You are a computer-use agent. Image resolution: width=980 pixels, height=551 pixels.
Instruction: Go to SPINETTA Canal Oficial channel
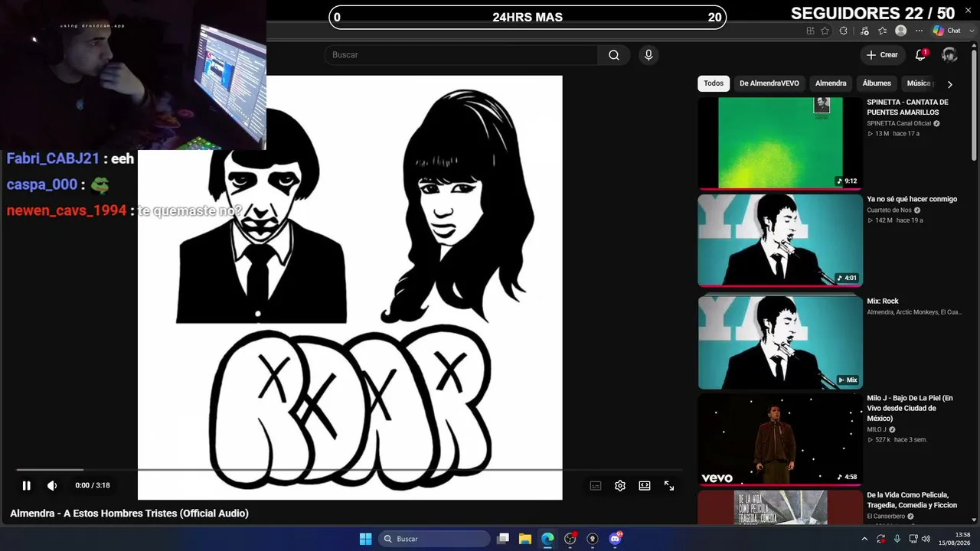899,123
